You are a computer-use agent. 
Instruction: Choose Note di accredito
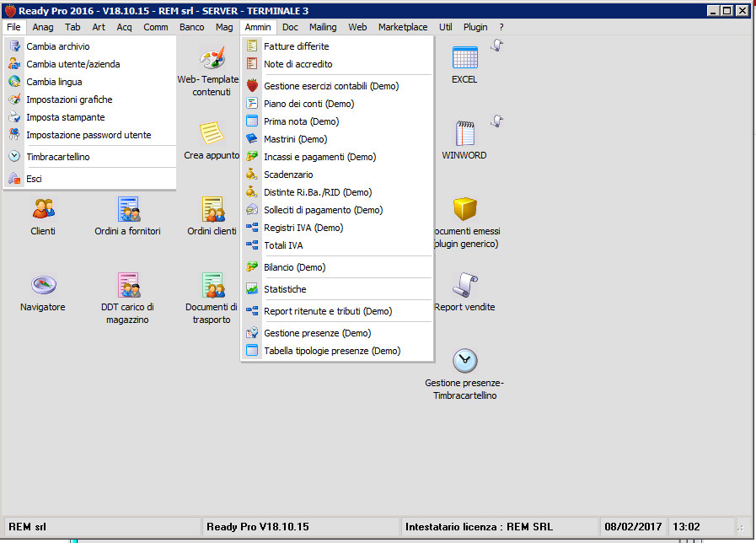[337, 64]
